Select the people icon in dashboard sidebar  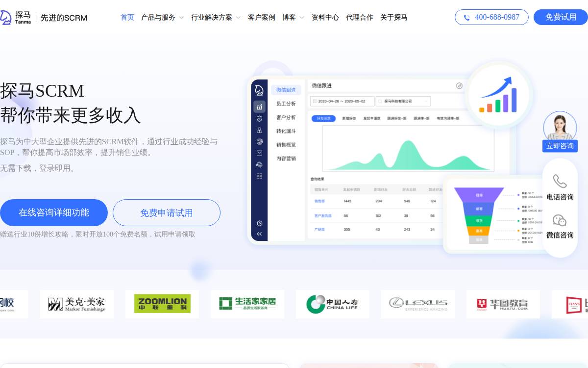click(259, 130)
